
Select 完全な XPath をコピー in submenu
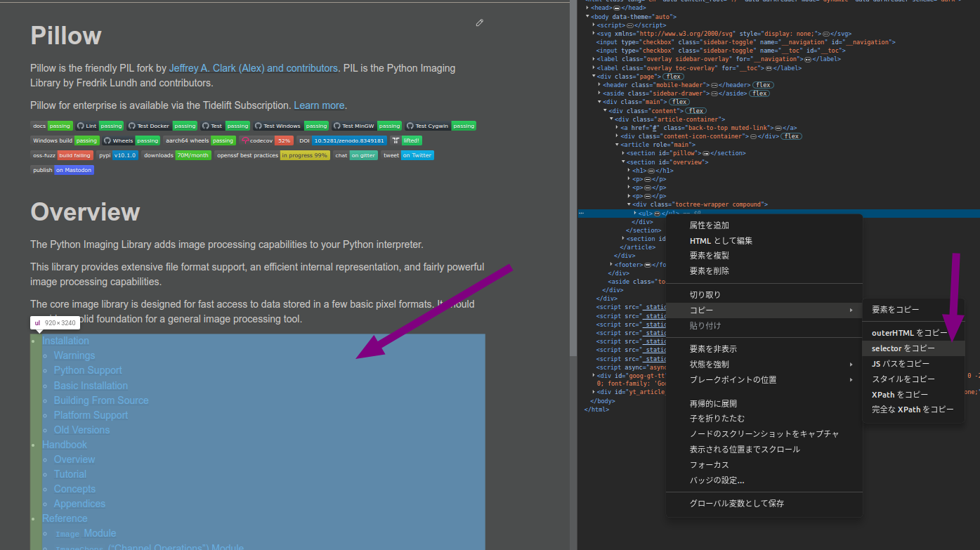coord(913,410)
